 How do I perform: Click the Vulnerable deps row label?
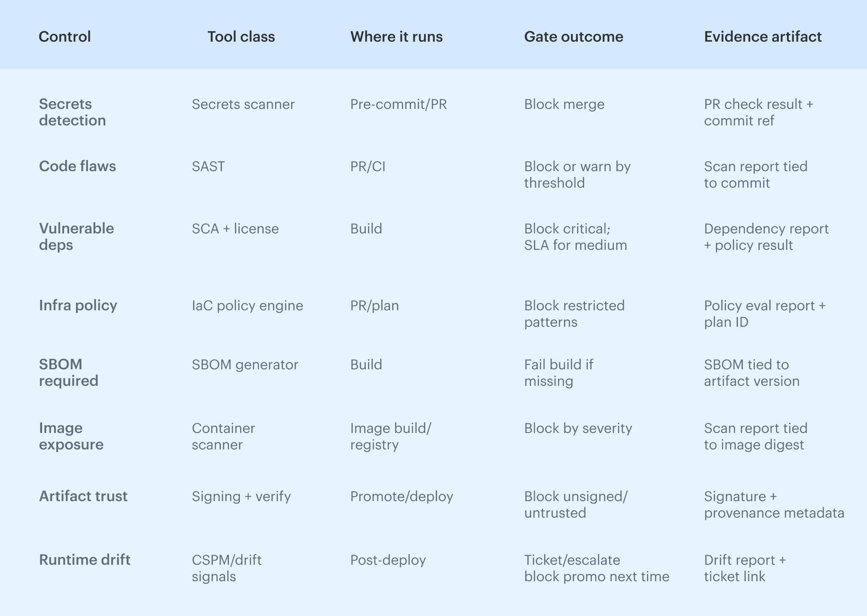click(x=76, y=237)
